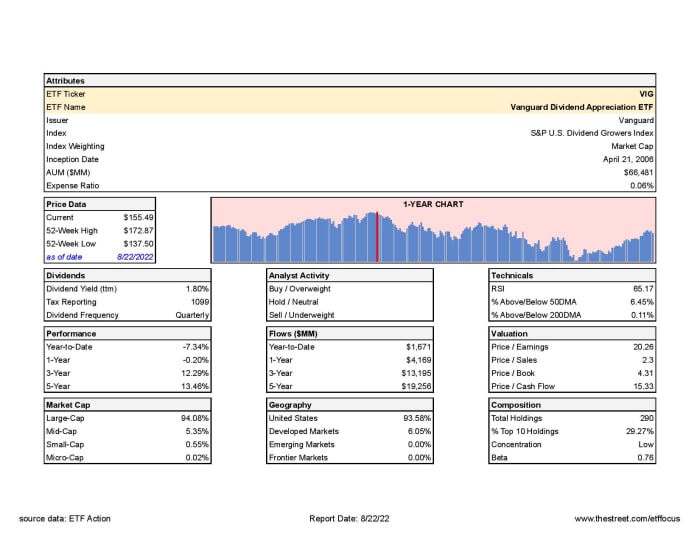Select the 'Quarterly' dividend frequency
The width and height of the screenshot is (700, 541).
[192, 315]
